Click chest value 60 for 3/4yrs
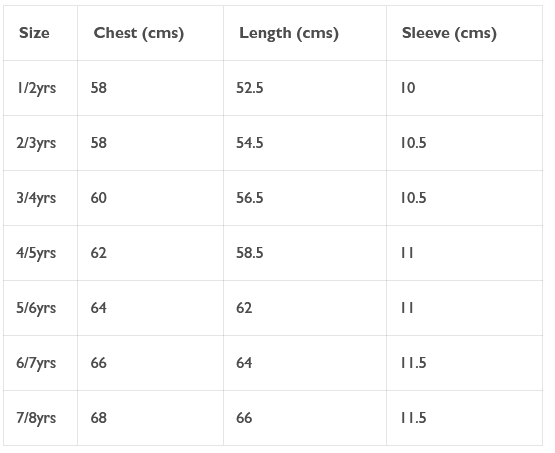This screenshot has width=555, height=453. coord(98,198)
